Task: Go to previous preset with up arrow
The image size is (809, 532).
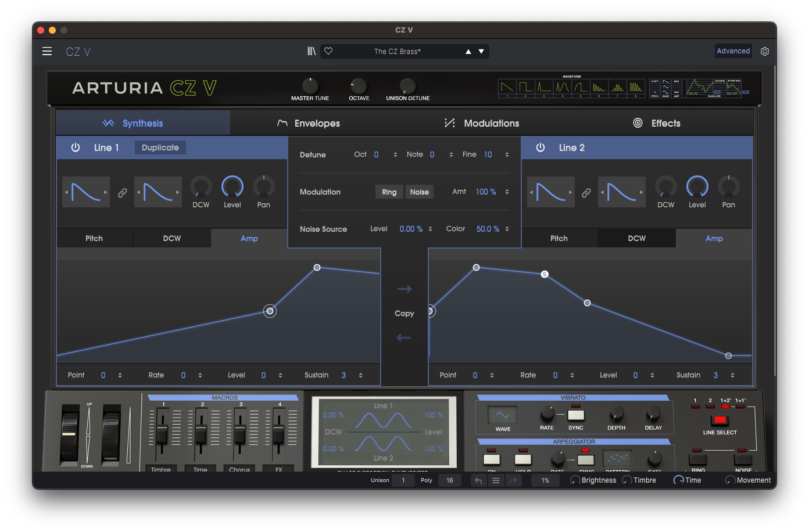Action: (468, 52)
